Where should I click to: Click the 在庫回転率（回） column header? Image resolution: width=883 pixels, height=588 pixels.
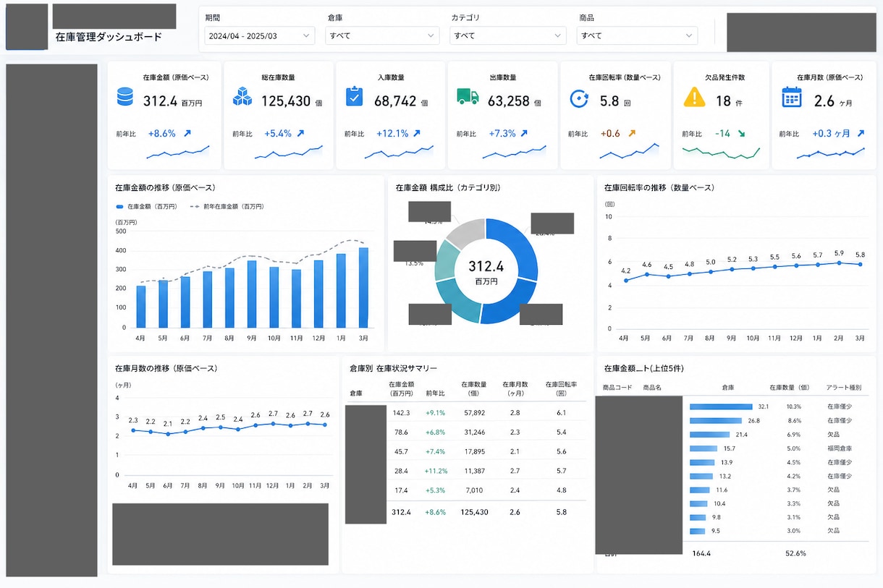(561, 388)
